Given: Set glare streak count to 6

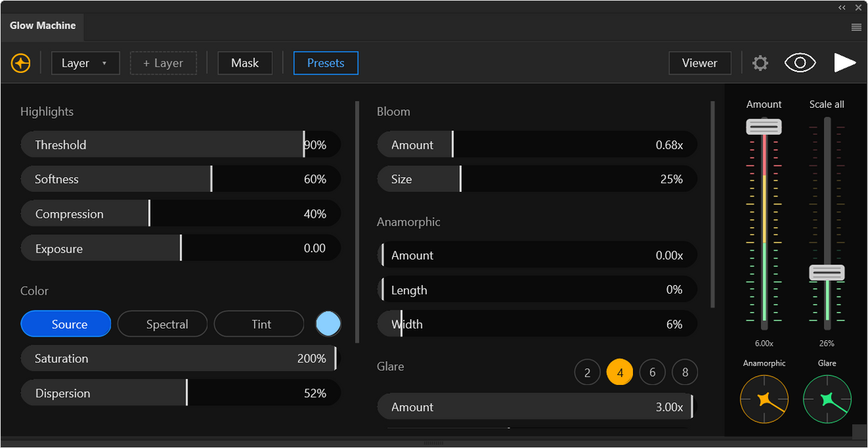Looking at the screenshot, I should click(x=652, y=373).
